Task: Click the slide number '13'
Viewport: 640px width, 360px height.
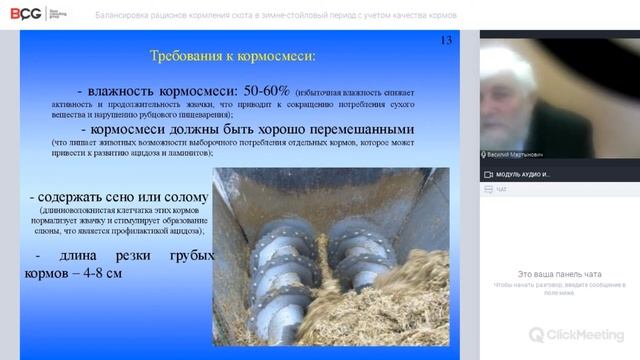Action: tap(446, 40)
